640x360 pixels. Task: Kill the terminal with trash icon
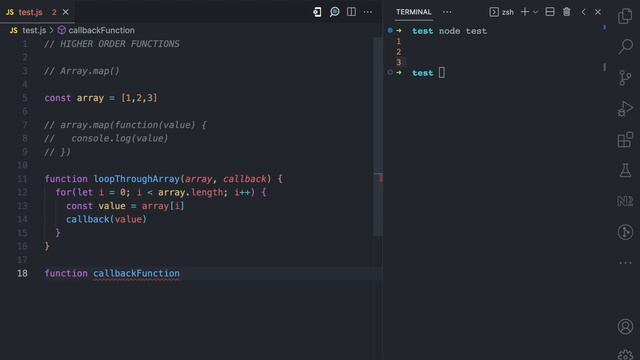pos(567,12)
